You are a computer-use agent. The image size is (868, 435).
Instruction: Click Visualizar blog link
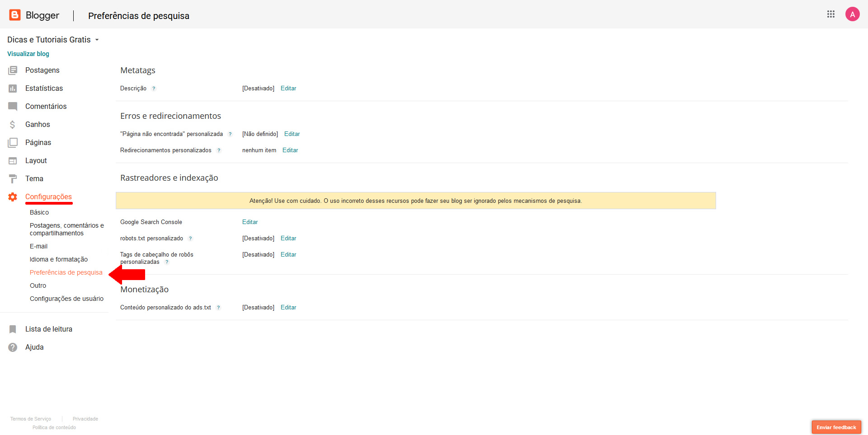pyautogui.click(x=28, y=54)
